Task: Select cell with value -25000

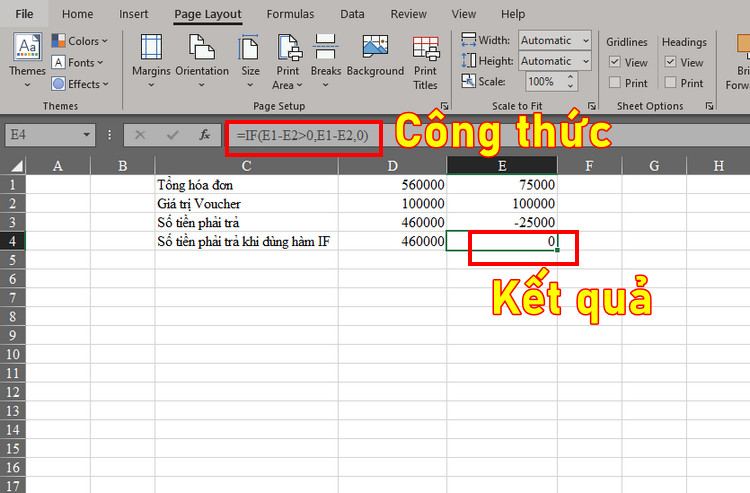Action: coord(502,222)
